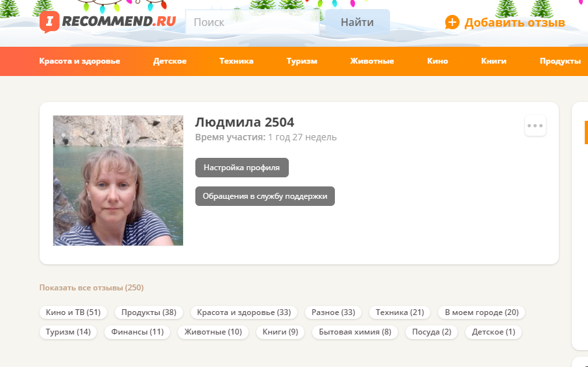
Task: Filter reviews by Продукты (38) tag
Action: pos(149,312)
